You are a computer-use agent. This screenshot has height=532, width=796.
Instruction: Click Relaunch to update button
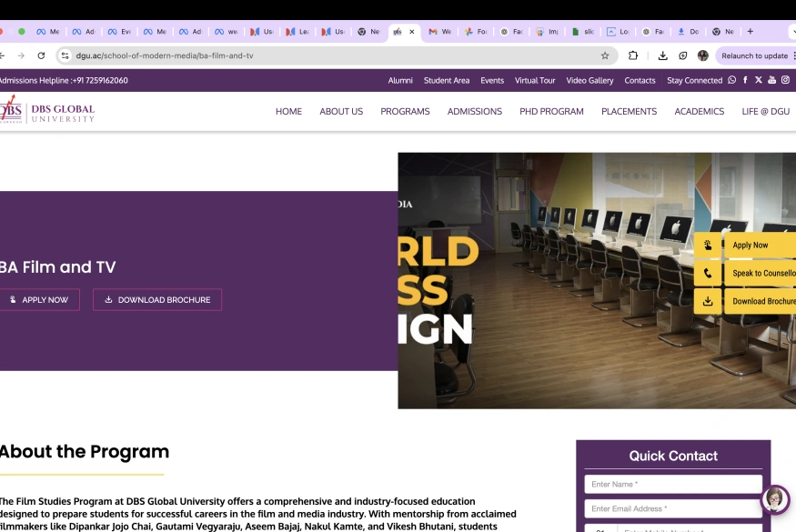pyautogui.click(x=754, y=55)
